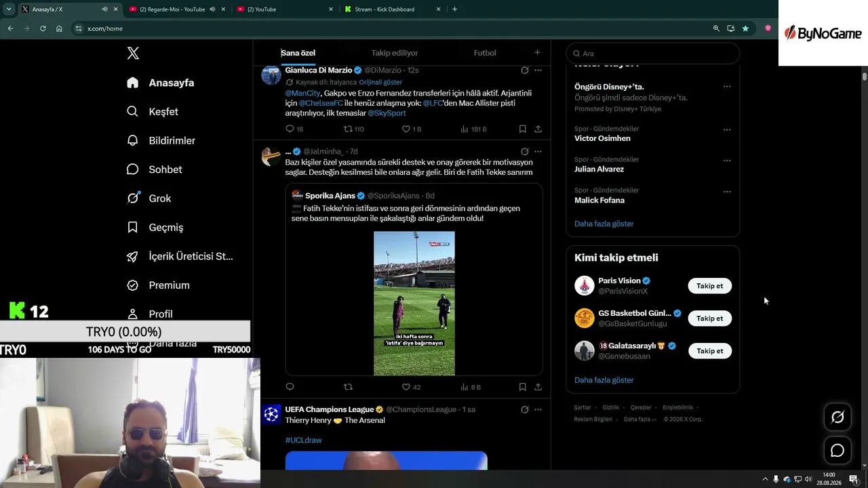Open more menu for Disney+ promoted trend
This screenshot has height=488, width=868.
coord(727,87)
